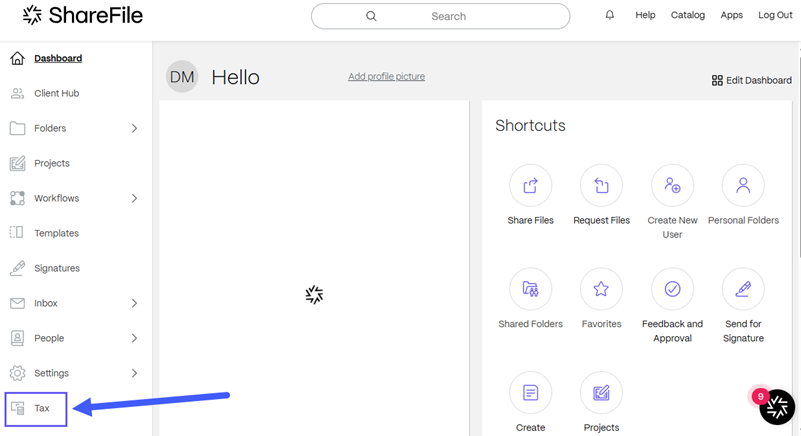Screen dimensions: 801x436
Task: Open the notifications bell
Action: (x=609, y=15)
